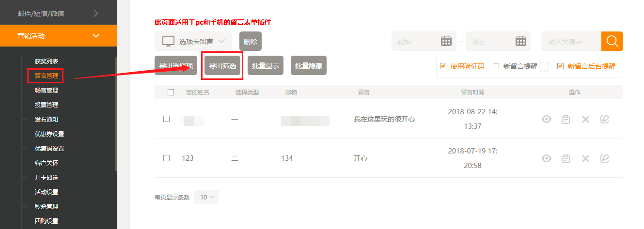Image resolution: width=644 pixels, height=229 pixels.
Task: View the first message with eye icon
Action: click(547, 119)
